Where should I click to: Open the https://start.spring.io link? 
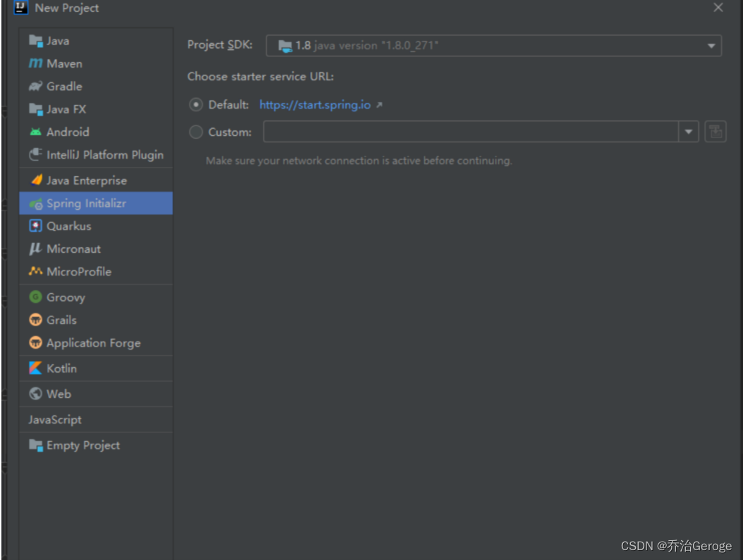coord(314,105)
